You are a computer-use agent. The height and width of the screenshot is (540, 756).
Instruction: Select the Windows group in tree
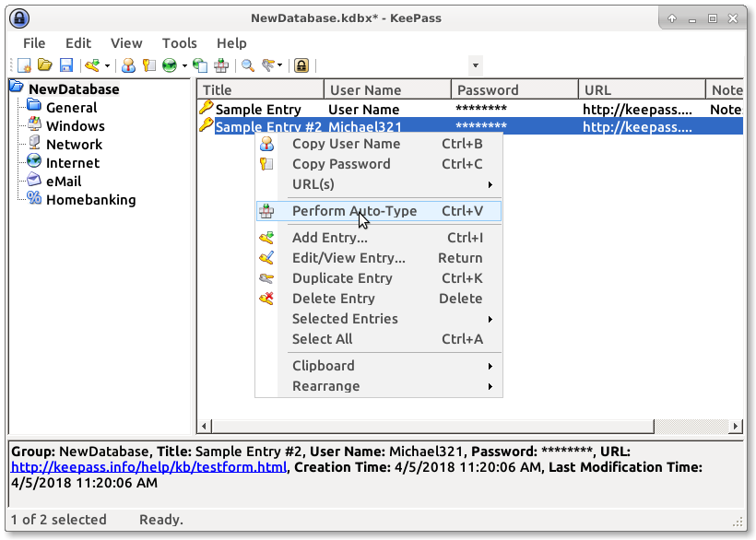pos(76,125)
